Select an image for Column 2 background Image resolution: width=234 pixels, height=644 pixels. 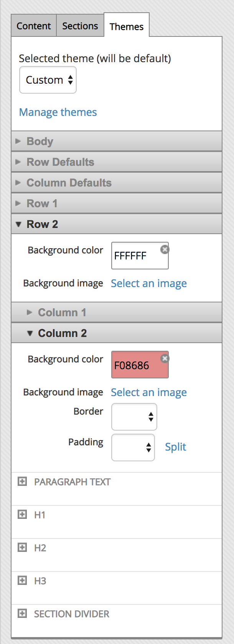tap(149, 392)
